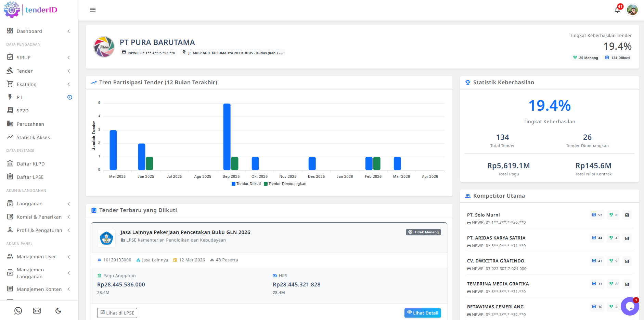Image resolution: width=644 pixels, height=320 pixels.
Task: Expand the Tender submenu chevron
Action: point(69,71)
